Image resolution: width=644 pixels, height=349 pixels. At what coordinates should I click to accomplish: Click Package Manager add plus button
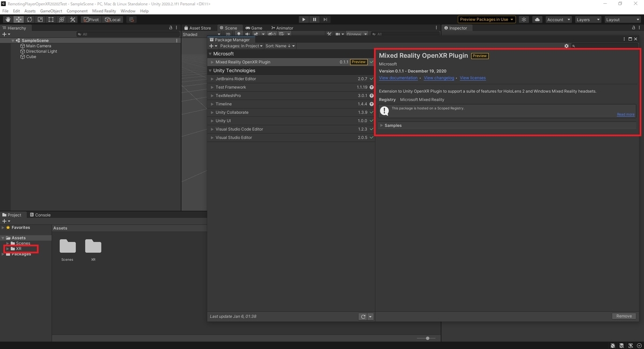[x=212, y=46]
